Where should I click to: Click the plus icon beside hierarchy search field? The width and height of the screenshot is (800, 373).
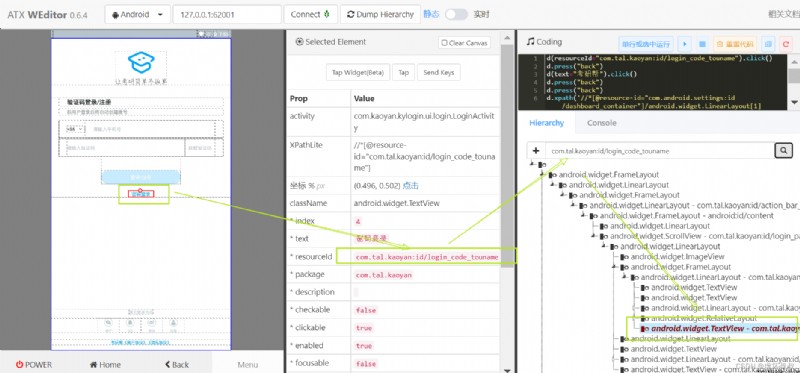536,151
